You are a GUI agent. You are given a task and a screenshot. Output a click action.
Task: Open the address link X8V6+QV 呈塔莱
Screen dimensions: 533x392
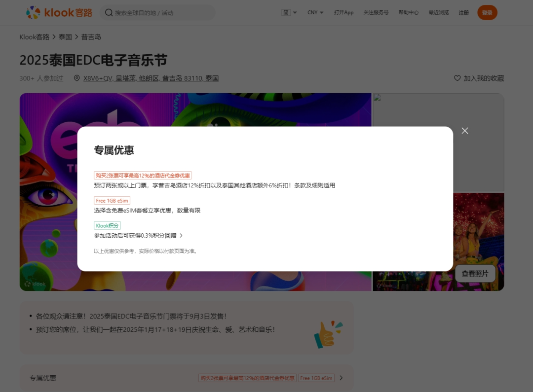point(151,78)
